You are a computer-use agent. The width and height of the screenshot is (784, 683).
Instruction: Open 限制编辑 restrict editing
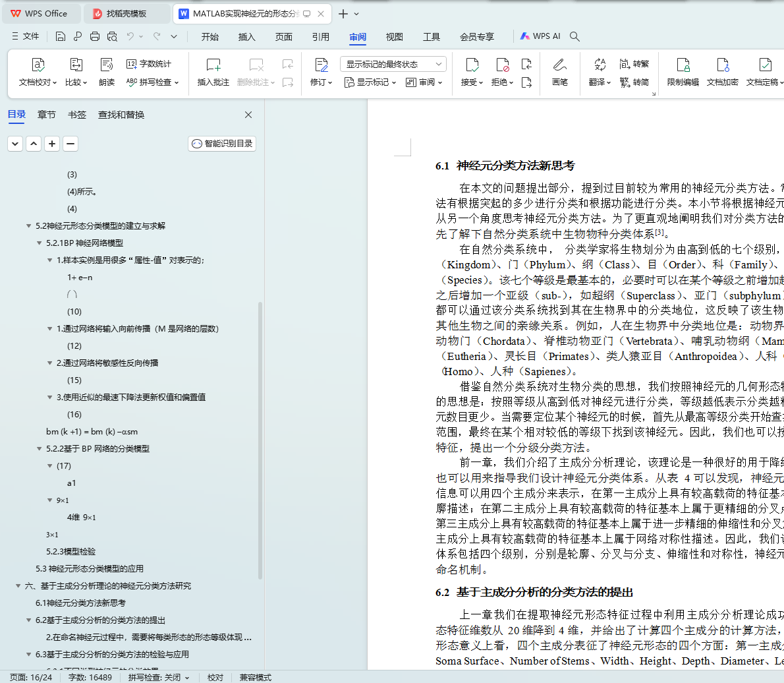pos(683,72)
